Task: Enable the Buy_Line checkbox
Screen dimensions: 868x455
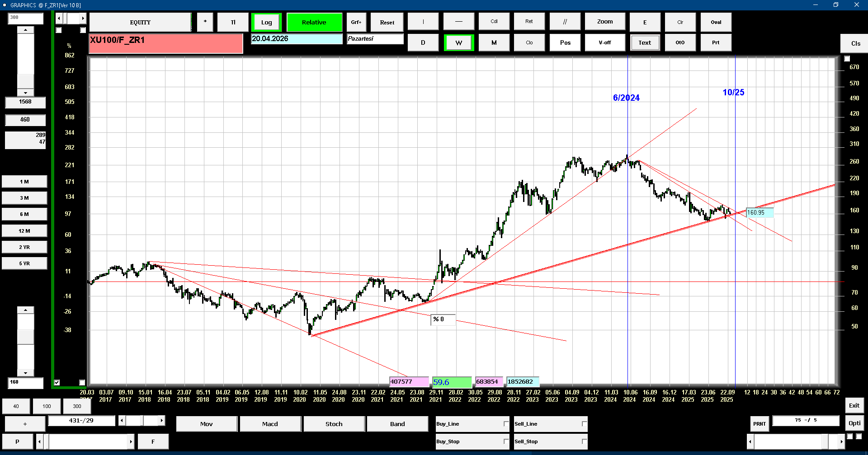Action: tap(506, 424)
